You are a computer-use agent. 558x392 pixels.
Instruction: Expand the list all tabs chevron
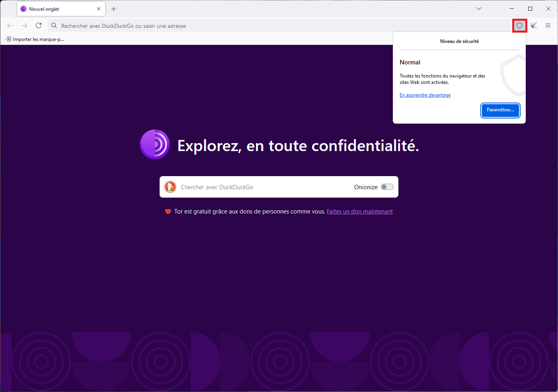pyautogui.click(x=479, y=9)
